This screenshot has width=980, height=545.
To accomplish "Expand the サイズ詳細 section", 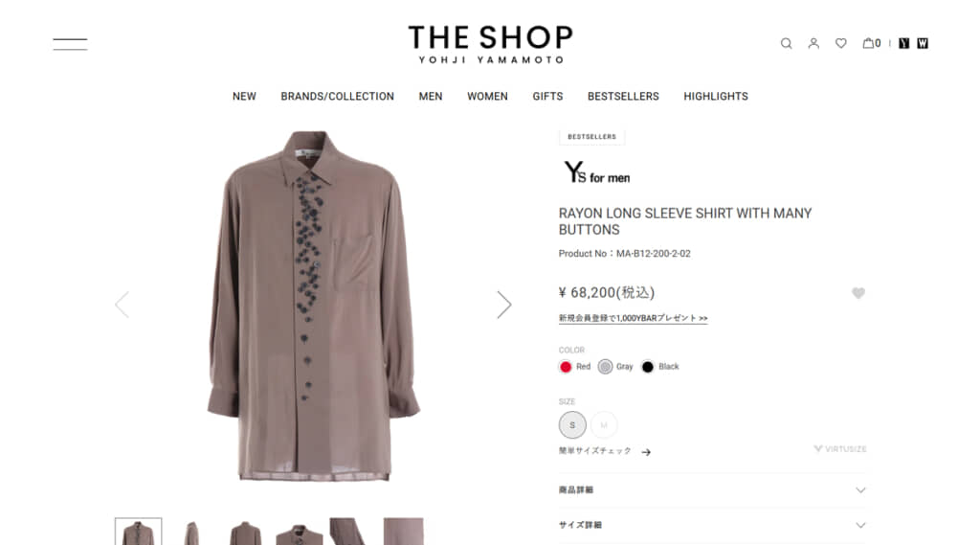I will click(712, 525).
